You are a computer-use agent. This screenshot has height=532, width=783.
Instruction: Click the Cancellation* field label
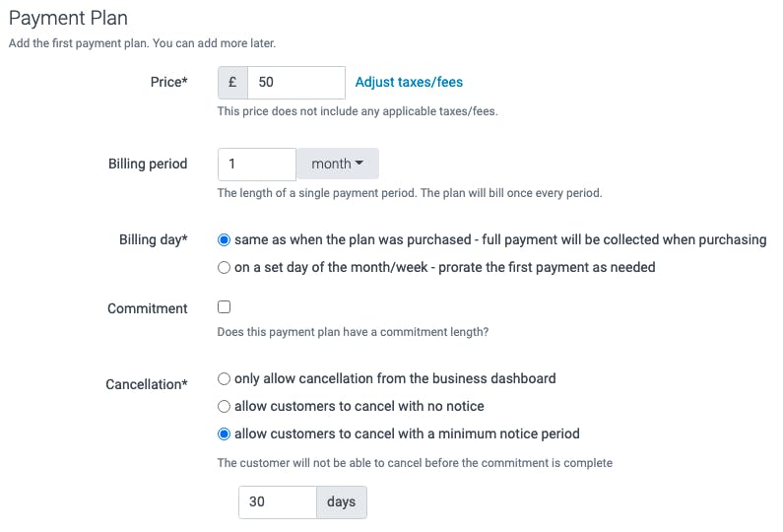(147, 384)
